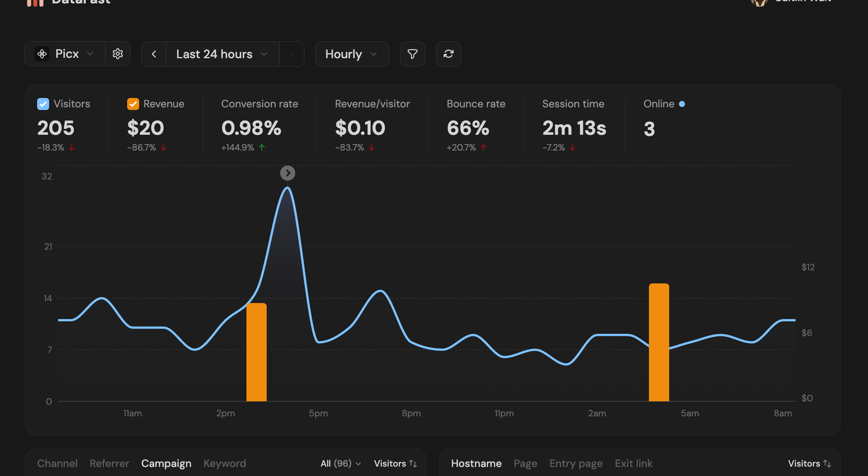Refresh data with the reload icon
868x476 pixels.
pyautogui.click(x=448, y=54)
